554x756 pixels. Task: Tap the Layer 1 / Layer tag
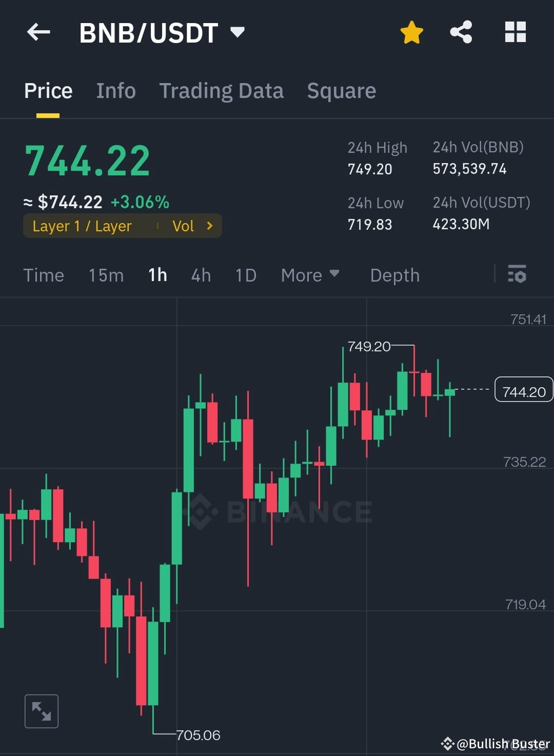click(82, 226)
